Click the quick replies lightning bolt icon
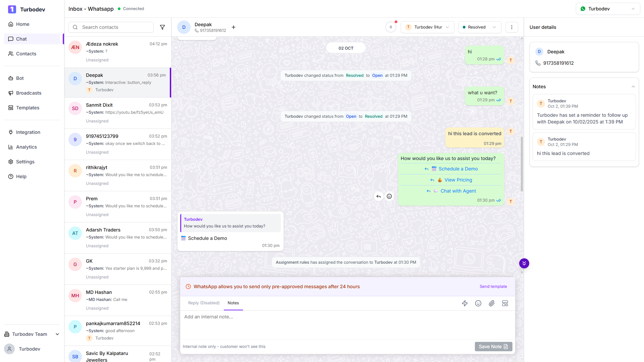This screenshot has height=362, width=644. point(465,303)
